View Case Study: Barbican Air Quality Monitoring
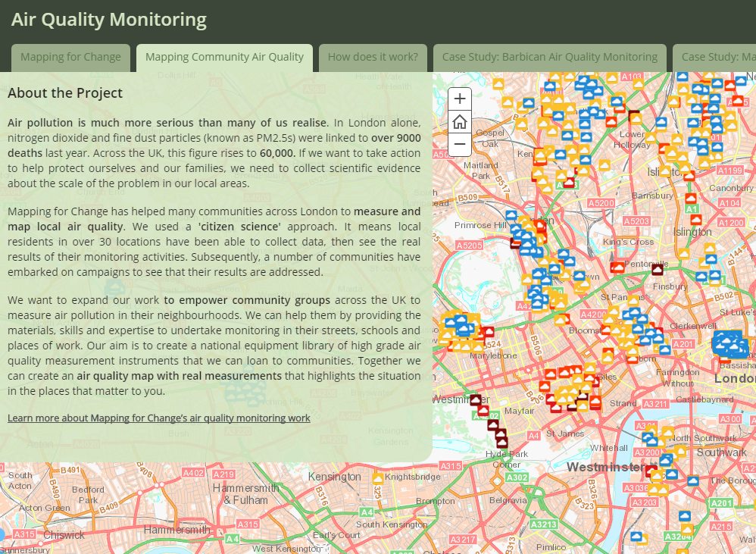 pos(549,56)
